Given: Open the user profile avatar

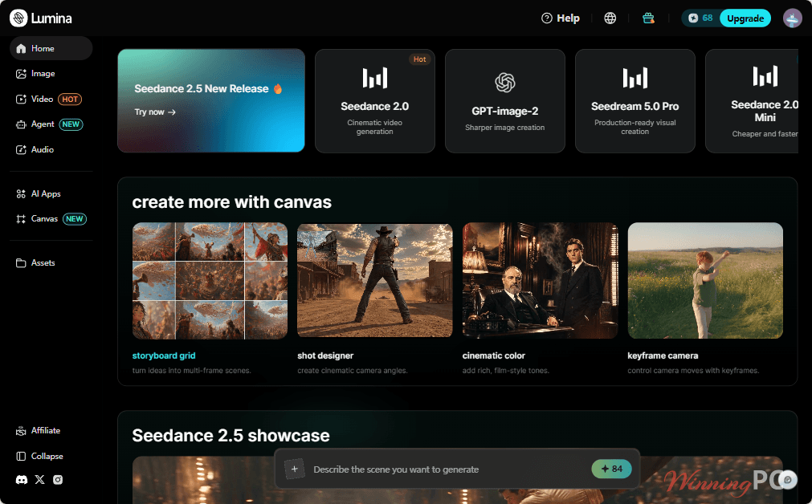Looking at the screenshot, I should click(792, 18).
